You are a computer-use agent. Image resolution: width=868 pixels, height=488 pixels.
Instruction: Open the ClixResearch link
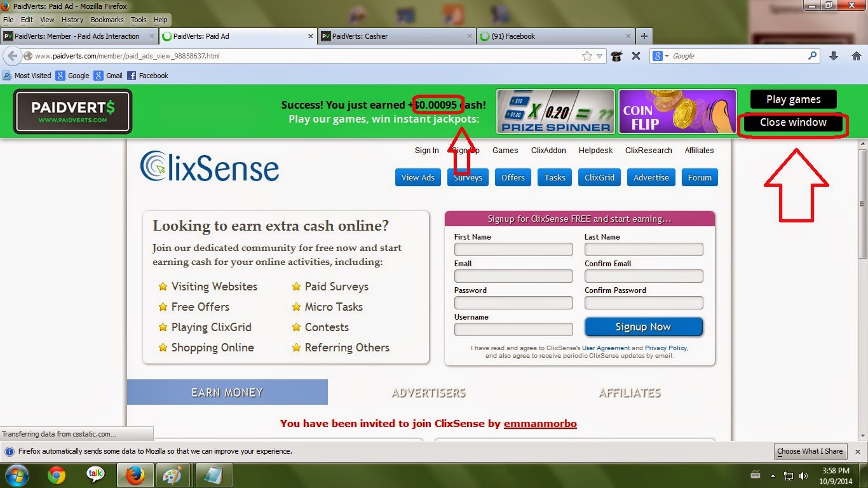pyautogui.click(x=649, y=151)
